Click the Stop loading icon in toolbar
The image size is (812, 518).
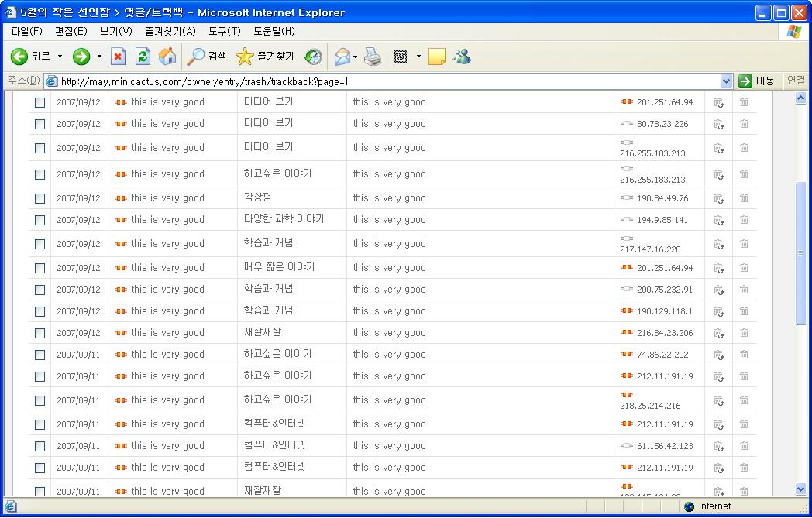pyautogui.click(x=118, y=57)
